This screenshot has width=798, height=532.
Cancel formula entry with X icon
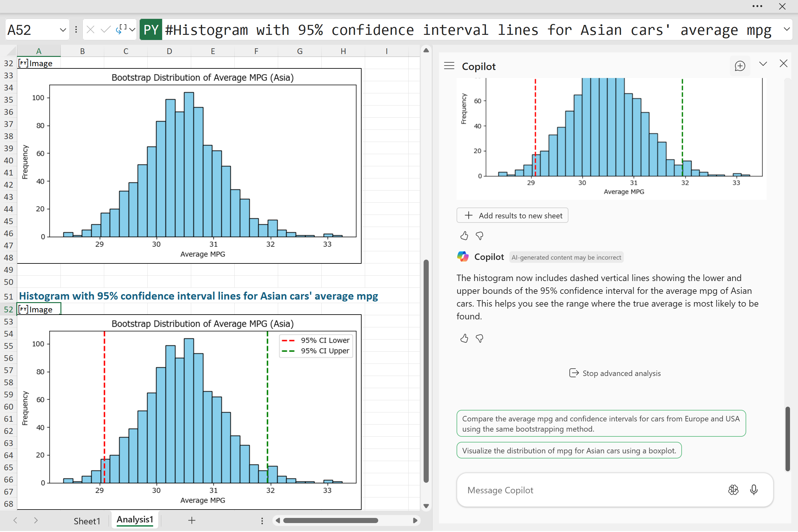90,30
